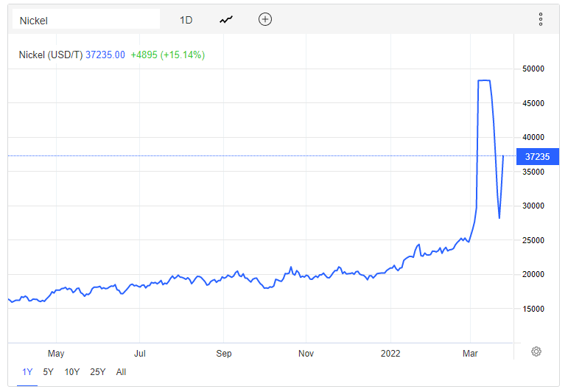Open the chart type line icon
Image resolution: width=568 pixels, height=392 pixels.
tap(226, 20)
